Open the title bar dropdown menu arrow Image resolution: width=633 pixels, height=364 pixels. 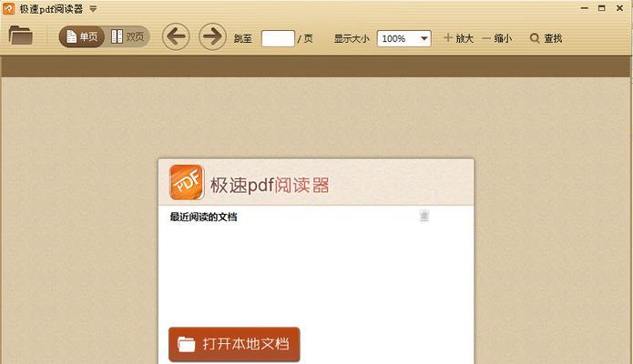(x=93, y=8)
